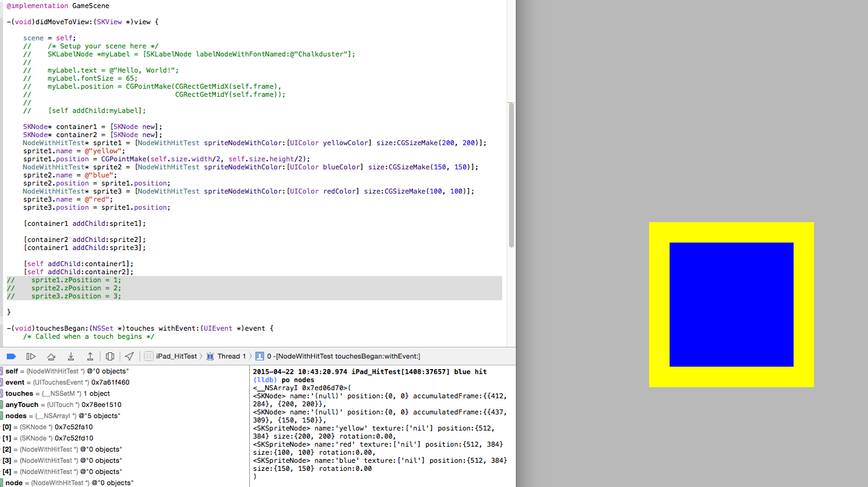Select the 'event' variable row
This screenshot has width=868, height=487.
[124, 382]
